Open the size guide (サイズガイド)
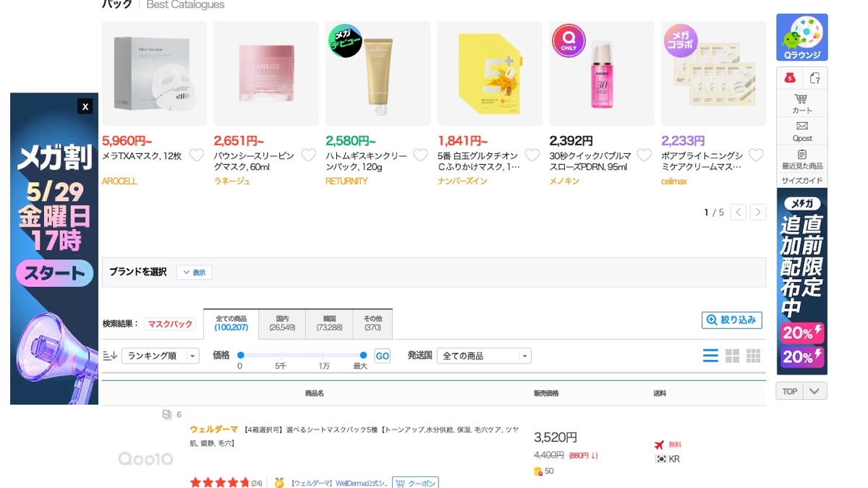The image size is (868, 488). click(801, 181)
